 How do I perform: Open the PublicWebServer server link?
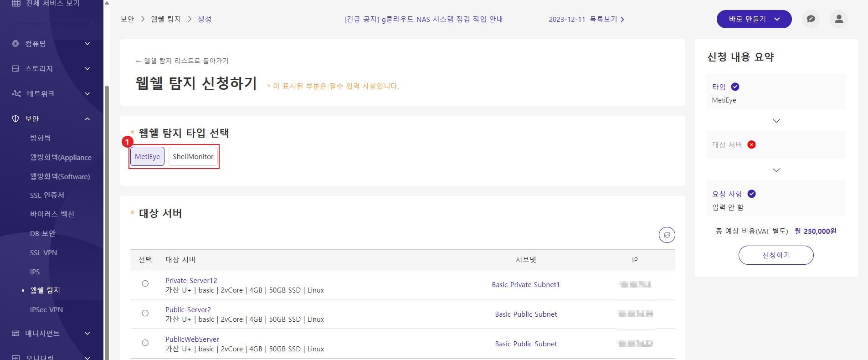point(192,339)
